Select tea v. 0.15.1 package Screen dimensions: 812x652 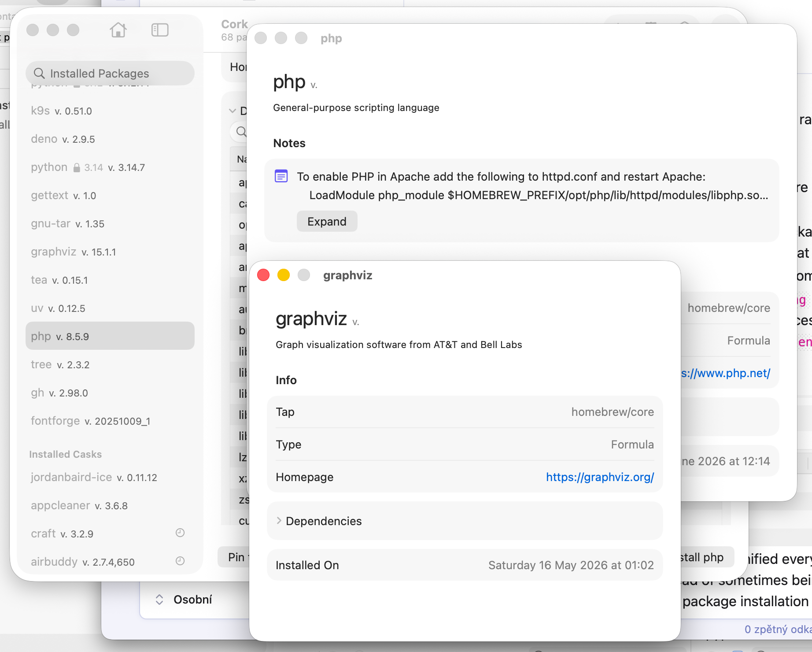pos(110,280)
